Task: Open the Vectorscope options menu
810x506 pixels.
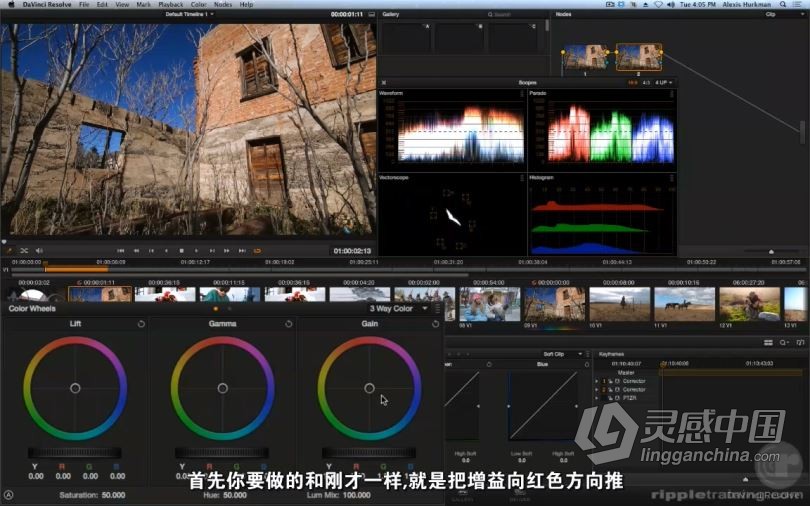Action: pyautogui.click(x=522, y=178)
